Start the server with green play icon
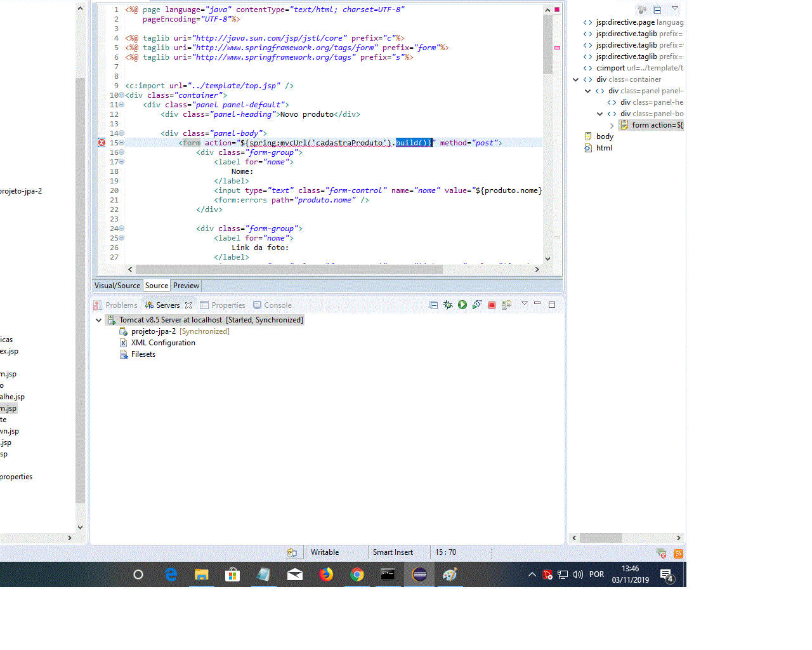This screenshot has width=812, height=650. [x=462, y=305]
